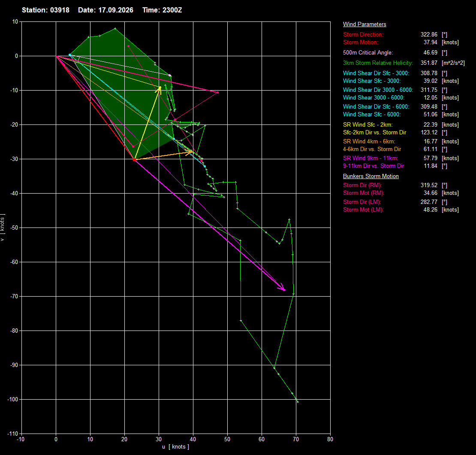The height and width of the screenshot is (455, 476).
Task: Click the Wind Shear Sfc - 6000 value
Action: click(431, 115)
